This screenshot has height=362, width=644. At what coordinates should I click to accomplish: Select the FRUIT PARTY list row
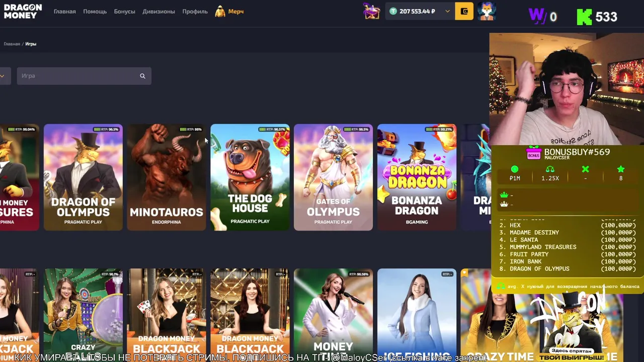pyautogui.click(x=568, y=254)
